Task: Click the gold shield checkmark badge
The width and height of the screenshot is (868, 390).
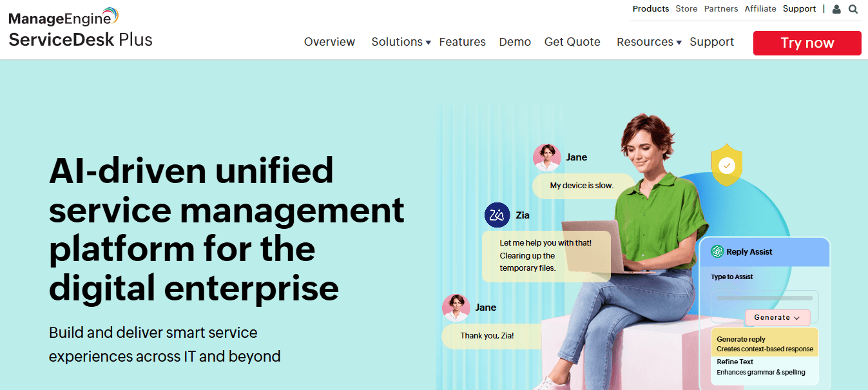Action: point(727,164)
